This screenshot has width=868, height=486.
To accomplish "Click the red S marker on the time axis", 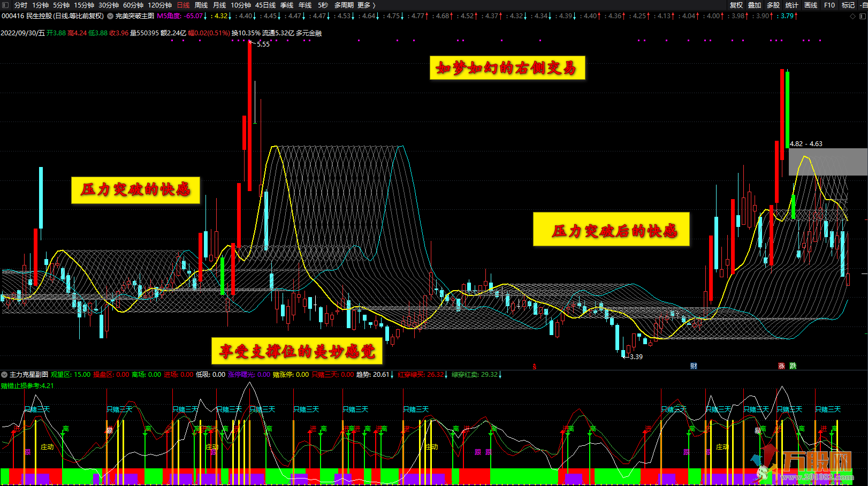I will 534,367.
